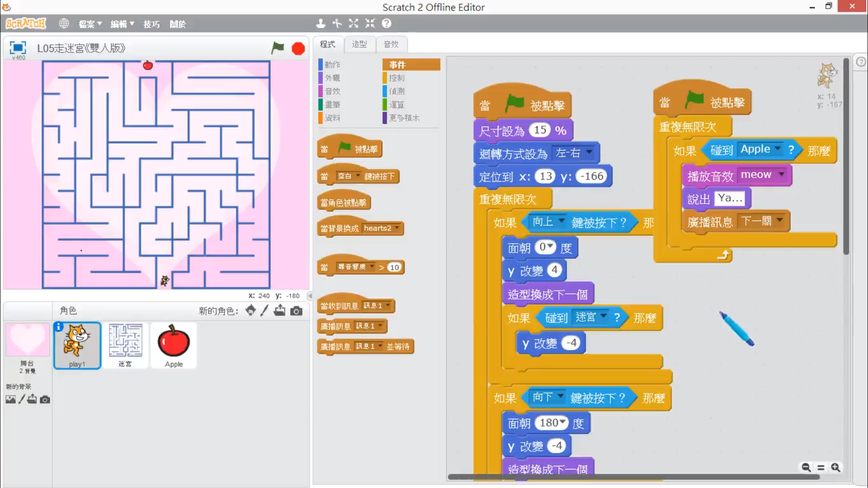The height and width of the screenshot is (488, 868).
Task: Switch to the 造型 costumes tab
Action: coord(359,44)
